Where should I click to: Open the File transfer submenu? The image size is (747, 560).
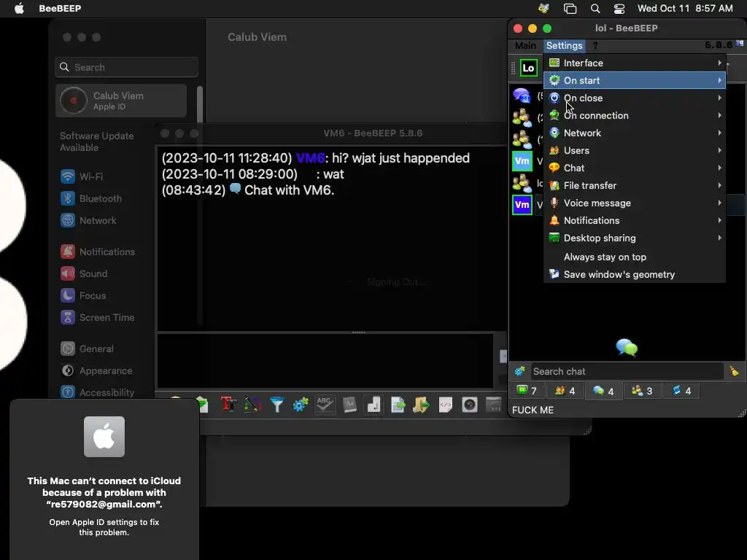pyautogui.click(x=635, y=186)
